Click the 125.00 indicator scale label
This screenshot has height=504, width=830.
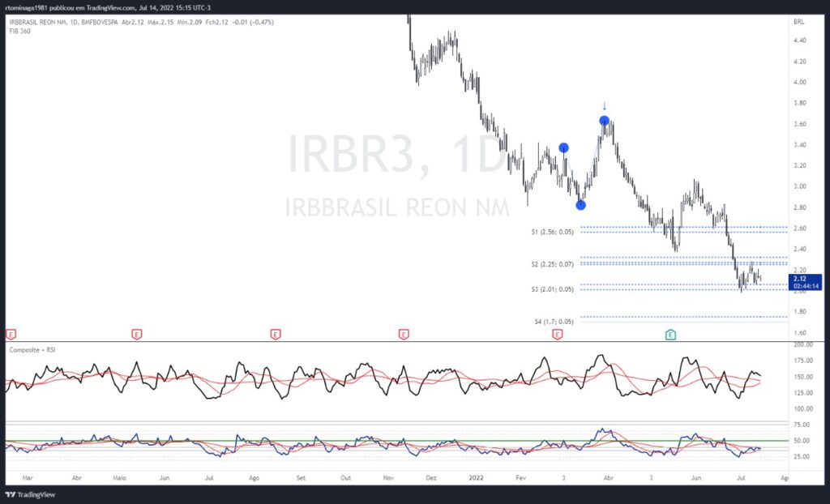[x=804, y=393]
